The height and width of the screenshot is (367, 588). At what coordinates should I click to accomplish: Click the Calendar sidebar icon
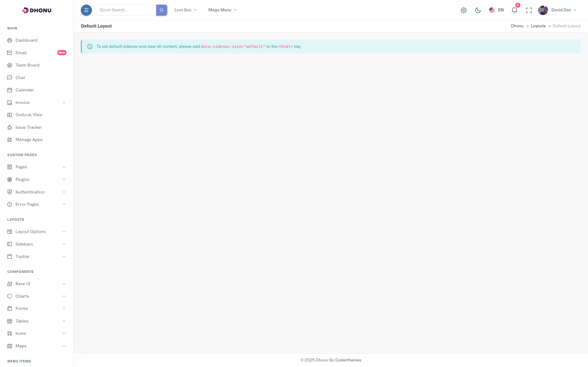[x=9, y=90]
